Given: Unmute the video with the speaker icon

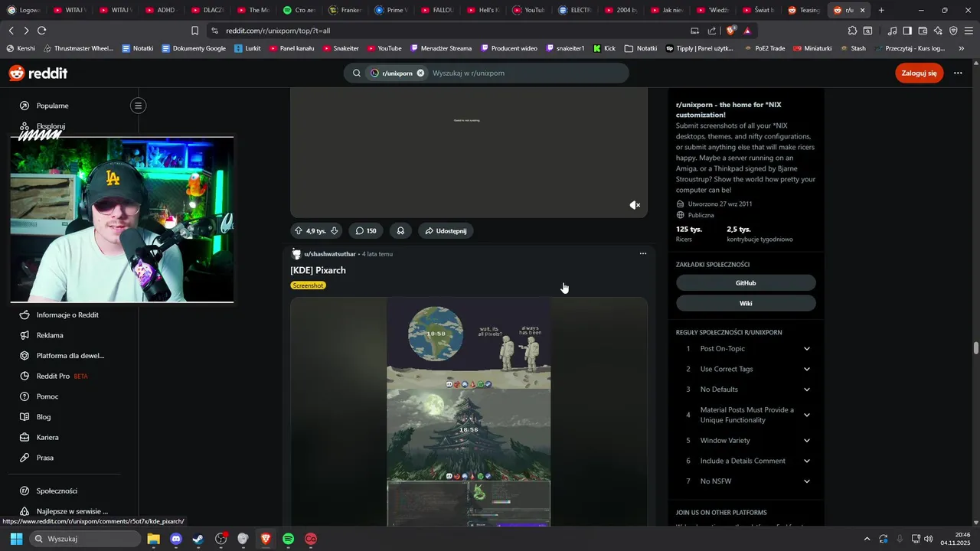Looking at the screenshot, I should (635, 205).
